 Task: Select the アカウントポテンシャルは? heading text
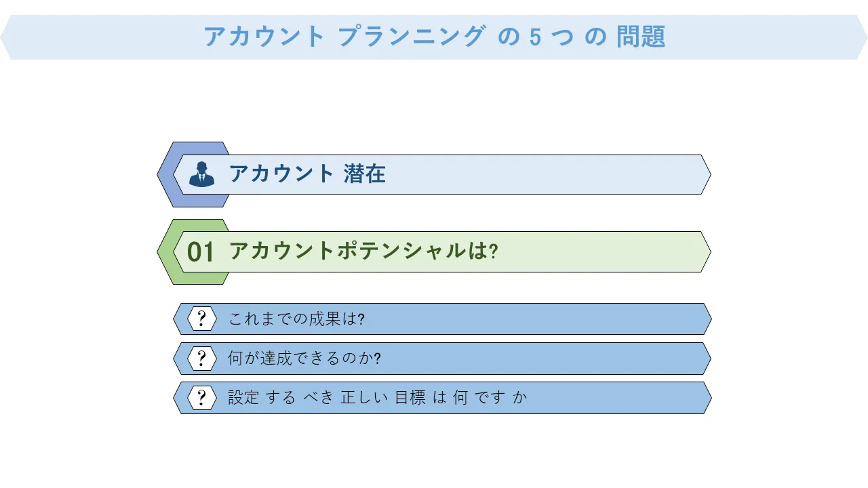363,251
